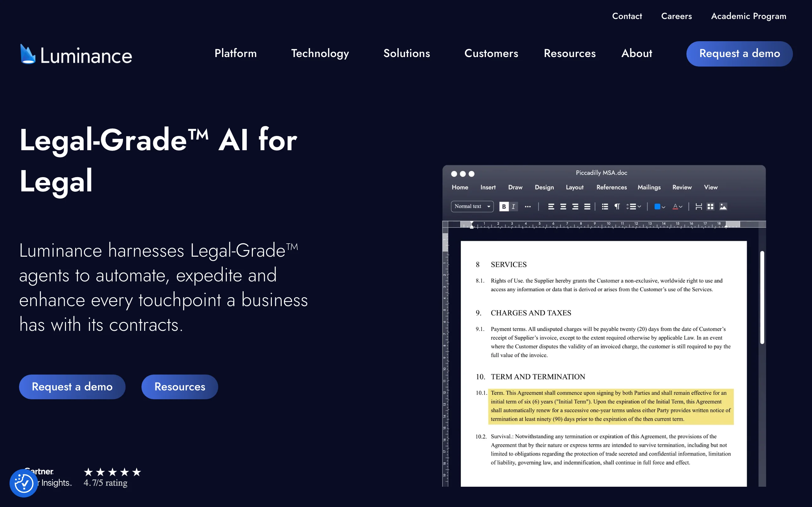
Task: Toggle italic formatting button
Action: click(x=514, y=207)
